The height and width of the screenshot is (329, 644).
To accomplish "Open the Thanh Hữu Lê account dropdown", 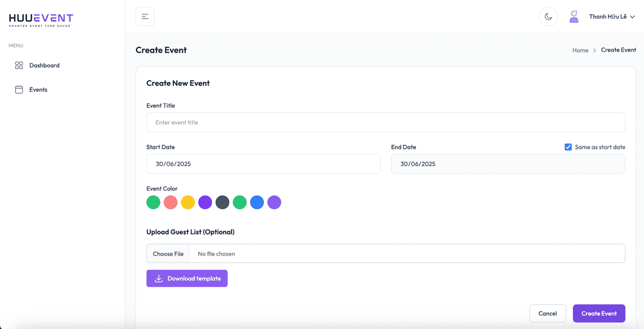I will [x=612, y=16].
